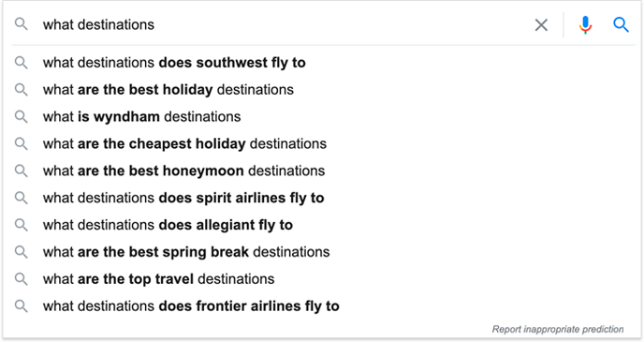The width and height of the screenshot is (644, 342).
Task: Click magnifier icon beside southwest suggestion
Action: pos(21,63)
